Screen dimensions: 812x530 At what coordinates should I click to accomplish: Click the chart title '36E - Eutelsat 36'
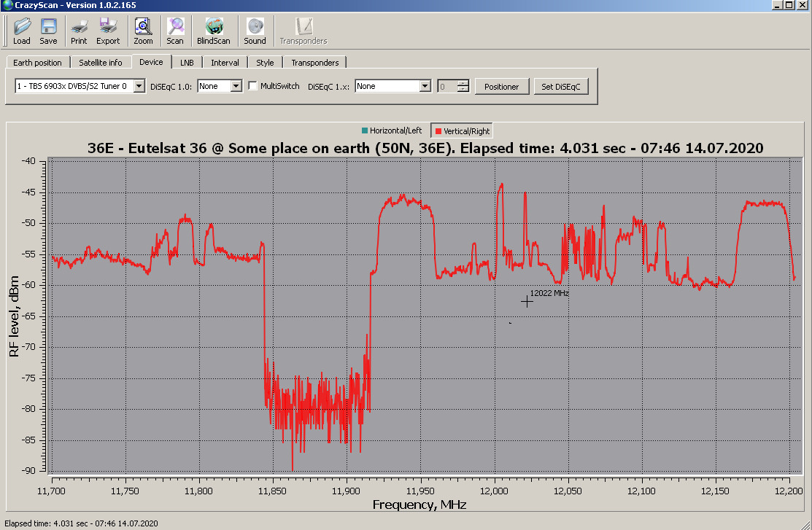click(425, 148)
